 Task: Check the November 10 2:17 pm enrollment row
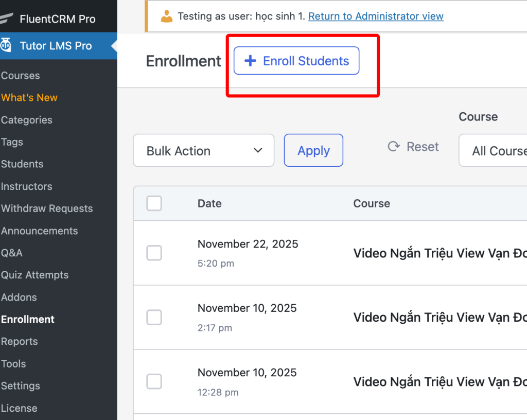pos(154,317)
